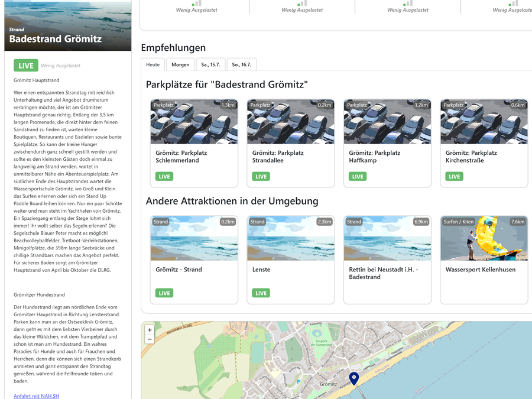This screenshot has height=399, width=532.
Task: Click the LIVE badge in left sidebar
Action: pos(26,66)
